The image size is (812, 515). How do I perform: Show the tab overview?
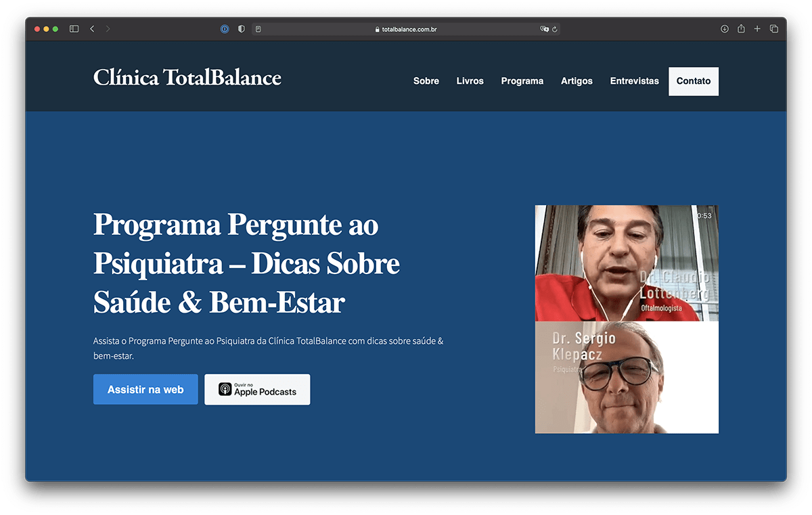pos(774,29)
